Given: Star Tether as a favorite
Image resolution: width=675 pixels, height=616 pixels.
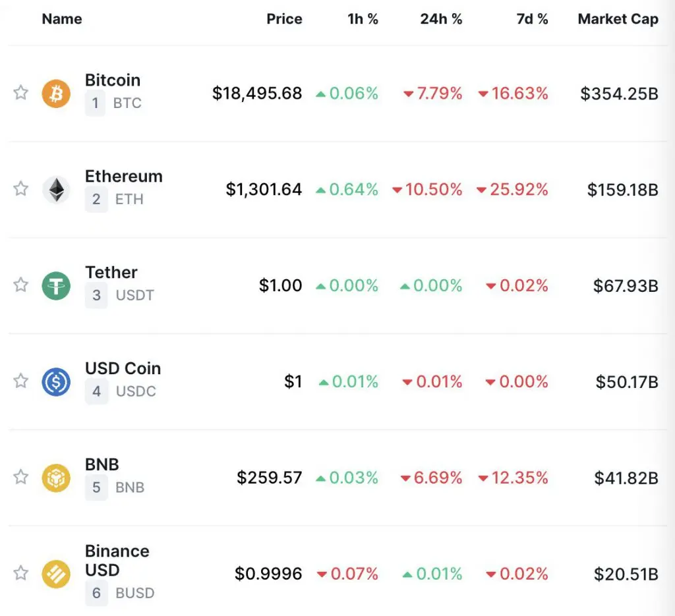Looking at the screenshot, I should coord(20,285).
